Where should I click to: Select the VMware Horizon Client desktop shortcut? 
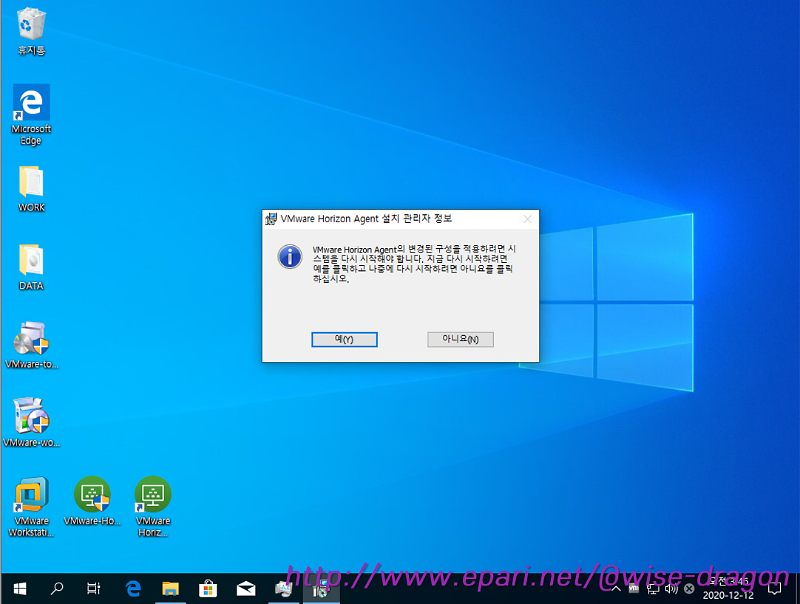click(x=153, y=507)
